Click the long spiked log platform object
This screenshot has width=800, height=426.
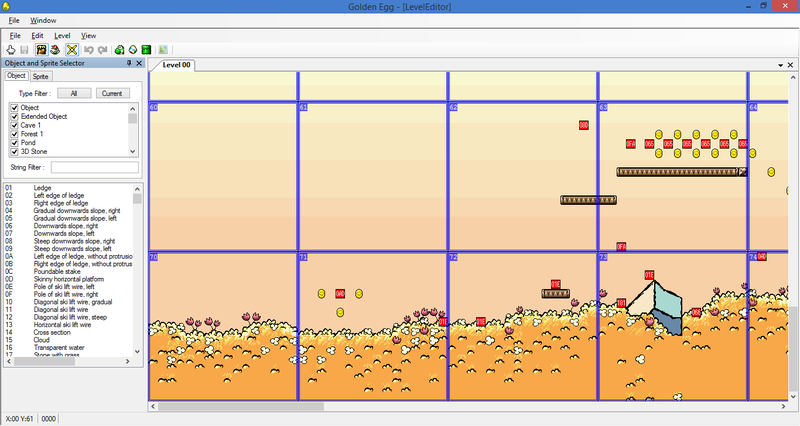point(682,172)
